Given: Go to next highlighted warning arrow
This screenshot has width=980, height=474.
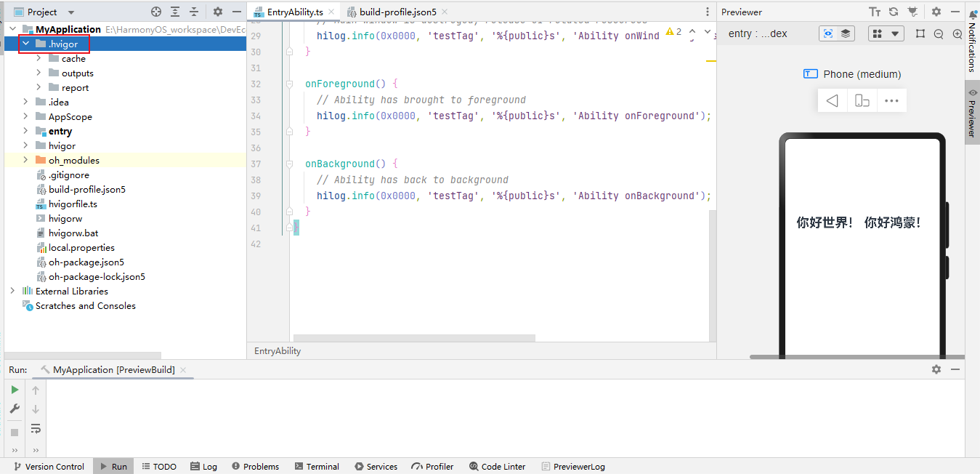Looking at the screenshot, I should (708, 32).
